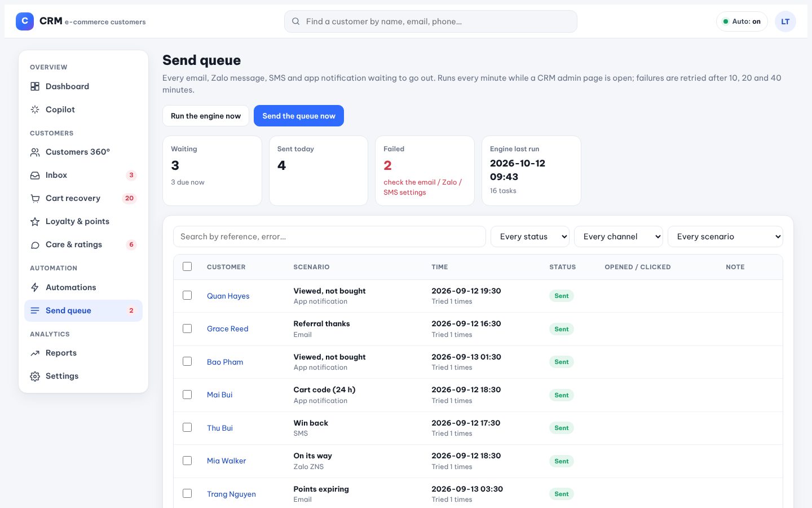
Task: Click the Inbox tray icon
Action: pos(35,175)
